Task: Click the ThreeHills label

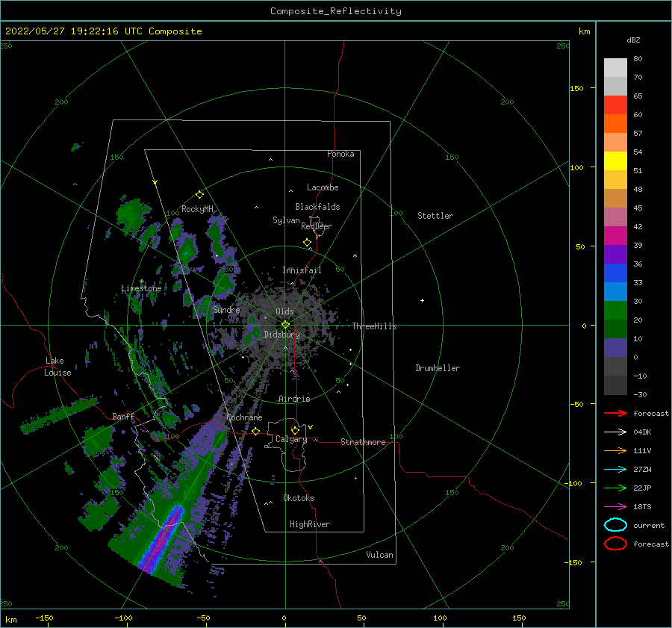Action: tap(375, 326)
